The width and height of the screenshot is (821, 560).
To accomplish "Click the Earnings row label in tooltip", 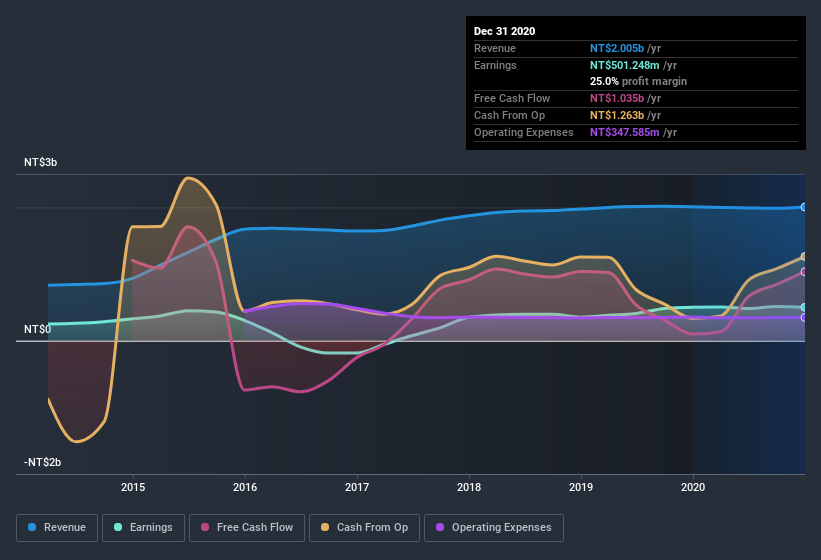I will tap(495, 65).
